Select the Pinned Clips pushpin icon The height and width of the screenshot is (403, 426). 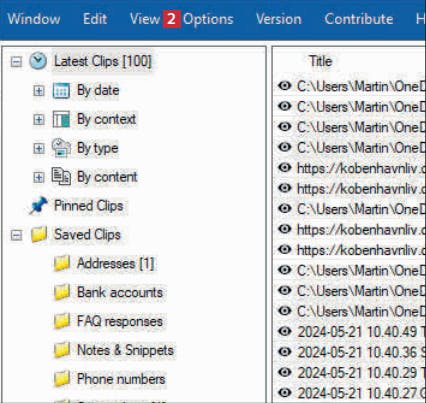tap(38, 206)
